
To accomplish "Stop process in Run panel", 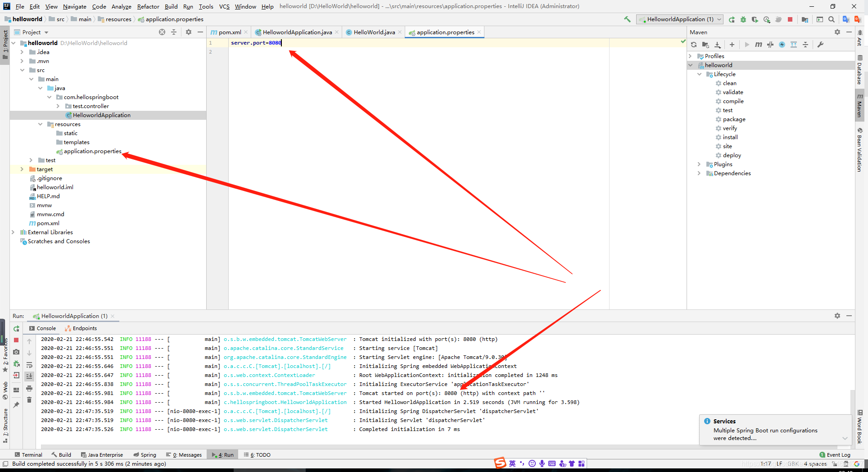I will tap(16, 340).
